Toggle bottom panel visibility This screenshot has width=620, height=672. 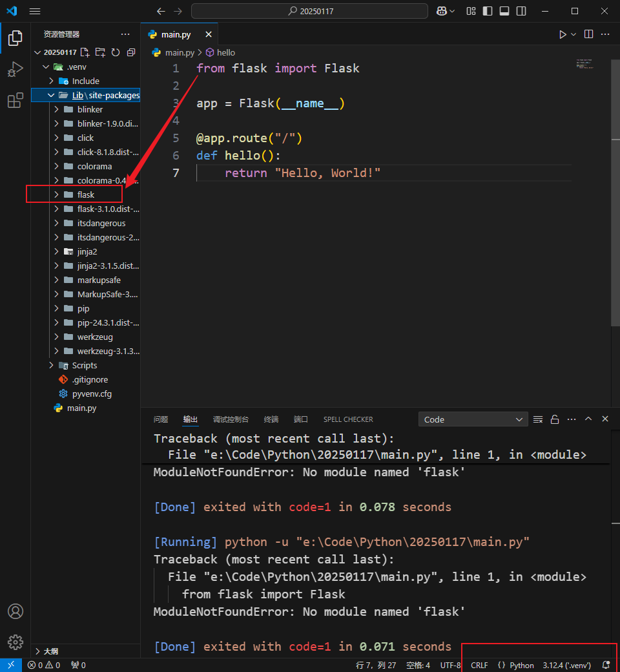click(x=504, y=11)
